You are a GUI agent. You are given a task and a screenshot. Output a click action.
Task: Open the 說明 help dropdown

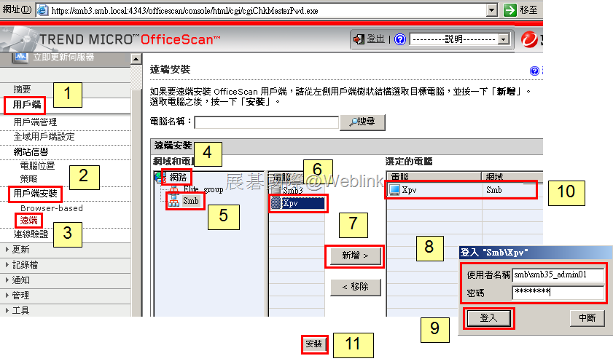[x=459, y=39]
